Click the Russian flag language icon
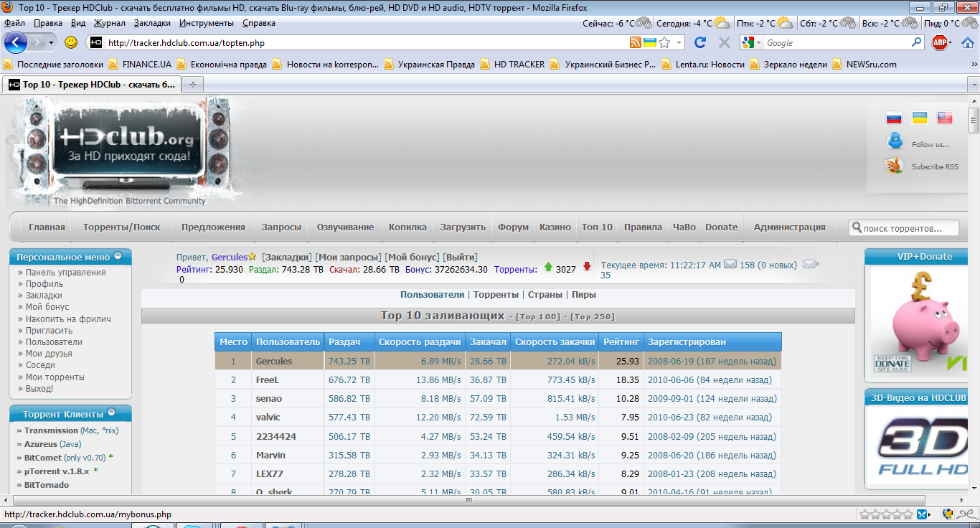Screen dimensions: 980x528 (893, 118)
